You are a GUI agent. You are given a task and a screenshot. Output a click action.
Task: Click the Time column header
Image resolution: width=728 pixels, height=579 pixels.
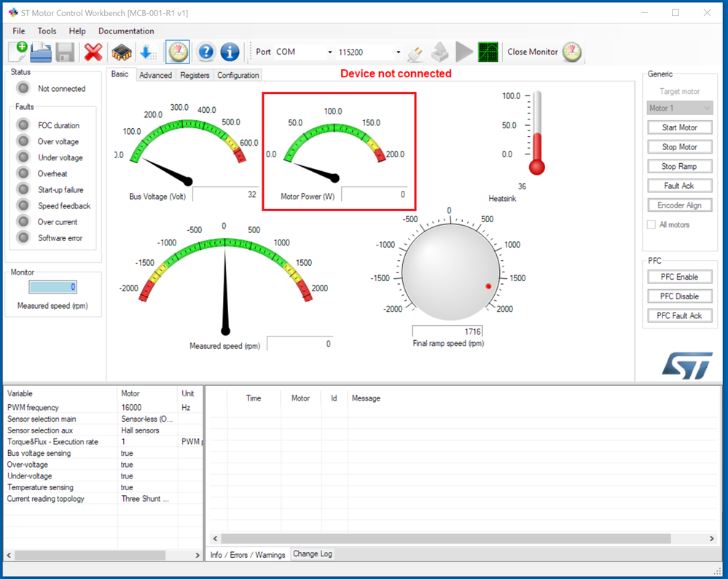[x=254, y=398]
